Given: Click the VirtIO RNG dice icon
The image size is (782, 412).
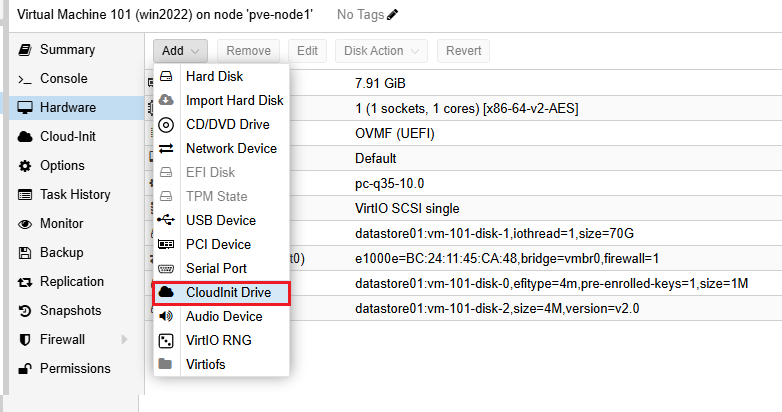Looking at the screenshot, I should tap(167, 340).
